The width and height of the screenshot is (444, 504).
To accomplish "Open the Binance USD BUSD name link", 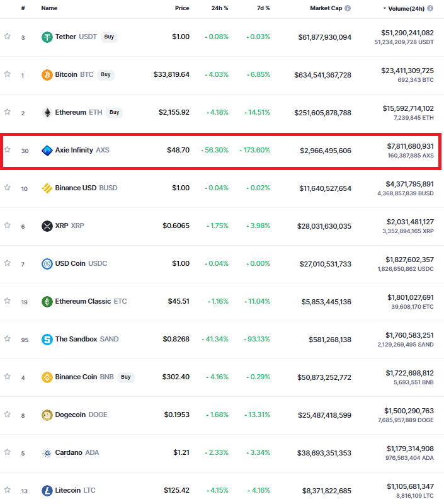I will pyautogui.click(x=86, y=188).
